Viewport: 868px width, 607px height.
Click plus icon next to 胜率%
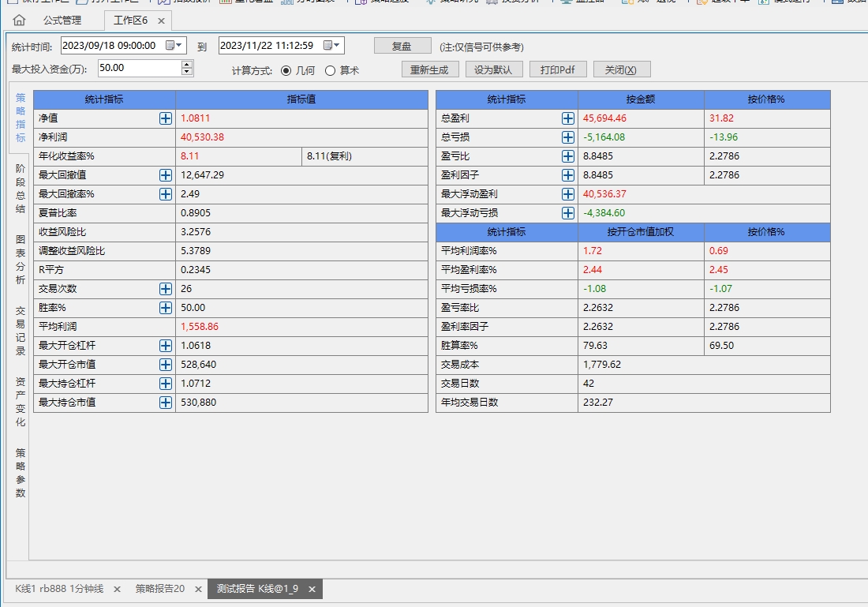click(x=166, y=308)
